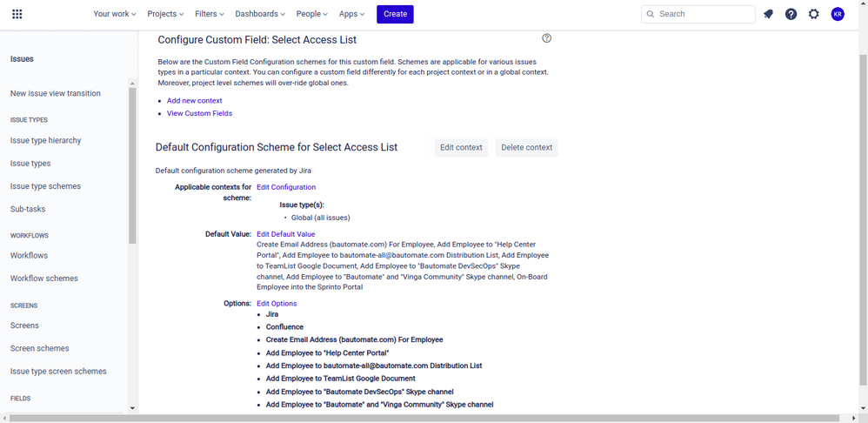868x423 pixels.
Task: Click into the Search field
Action: point(698,14)
